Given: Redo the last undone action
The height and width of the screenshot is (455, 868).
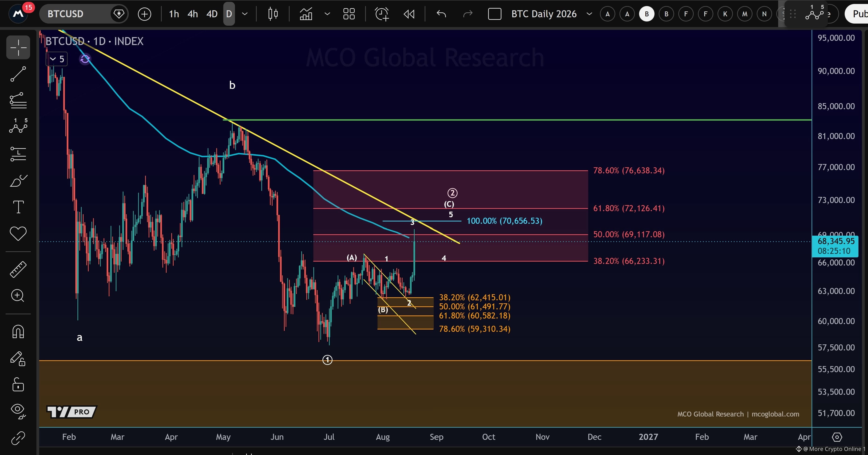Looking at the screenshot, I should click(x=468, y=14).
